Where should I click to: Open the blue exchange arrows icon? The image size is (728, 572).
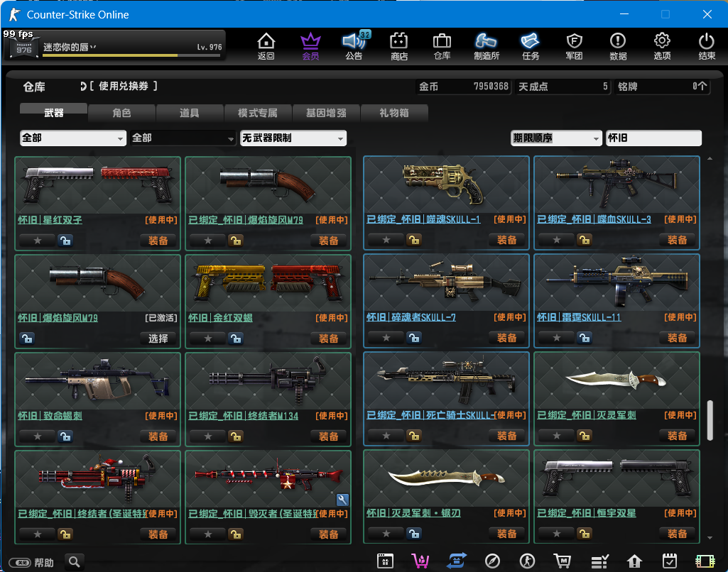pyautogui.click(x=457, y=561)
